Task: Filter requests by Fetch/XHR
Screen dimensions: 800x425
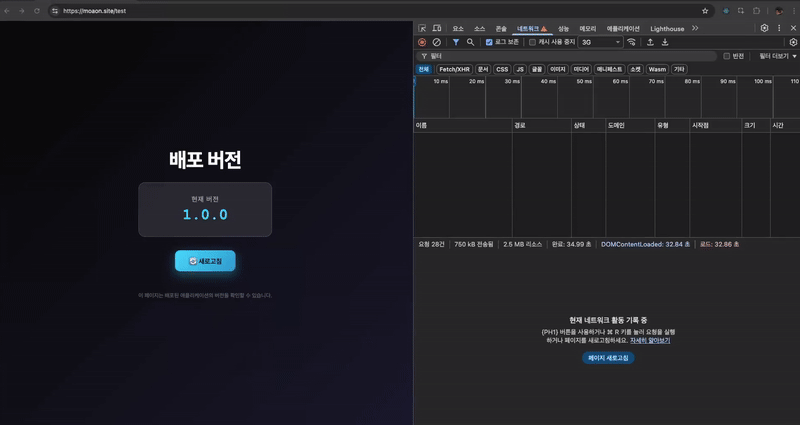Action: (454, 69)
